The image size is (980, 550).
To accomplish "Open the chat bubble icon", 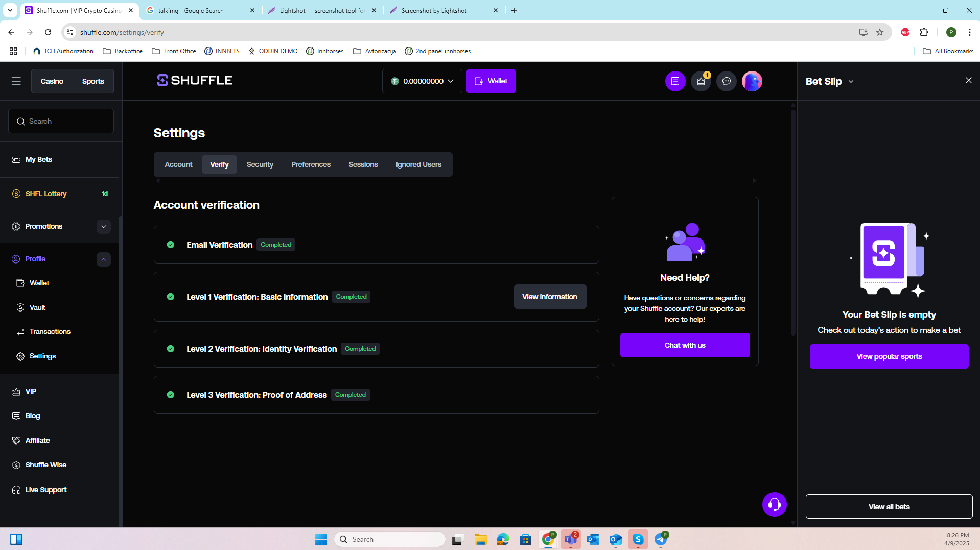I will (726, 81).
